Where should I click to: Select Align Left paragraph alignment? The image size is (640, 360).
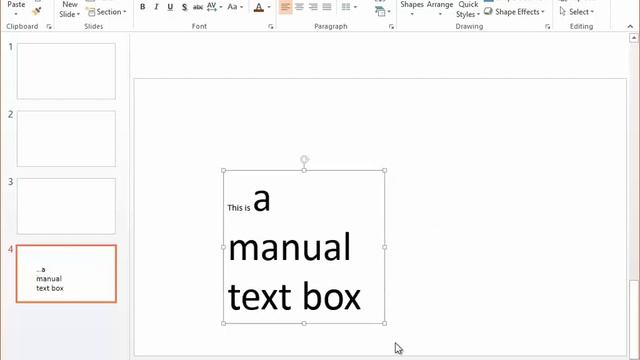tap(285, 7)
